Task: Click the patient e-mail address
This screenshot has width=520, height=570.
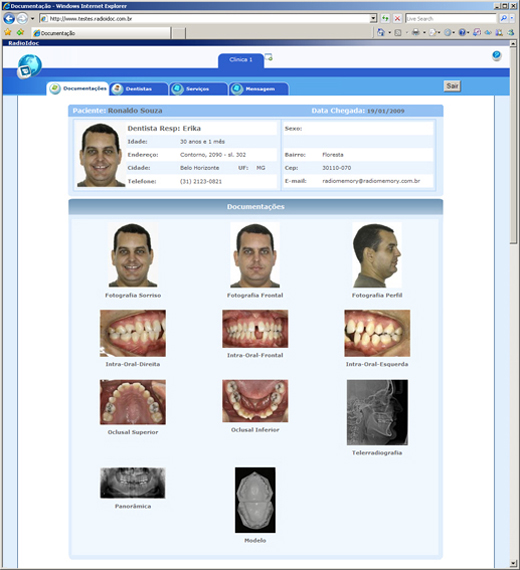Action: click(371, 181)
